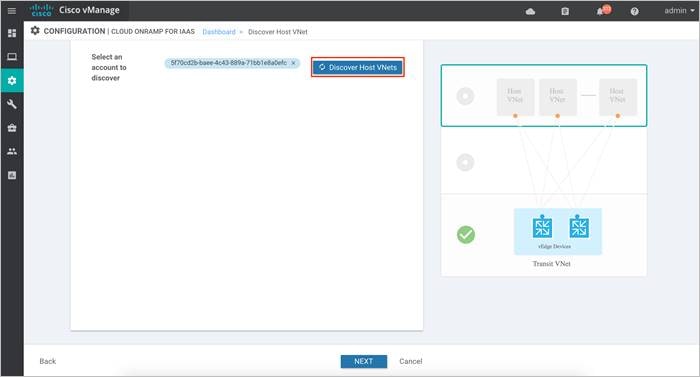The width and height of the screenshot is (700, 377).
Task: Open the hamburger navigation menu
Action: click(12, 10)
